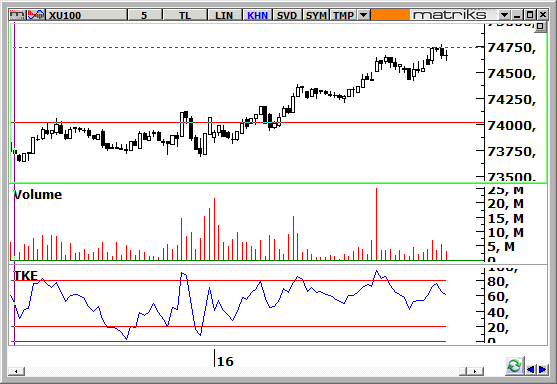Click the Volume panel label
The width and height of the screenshot is (557, 384).
click(38, 195)
